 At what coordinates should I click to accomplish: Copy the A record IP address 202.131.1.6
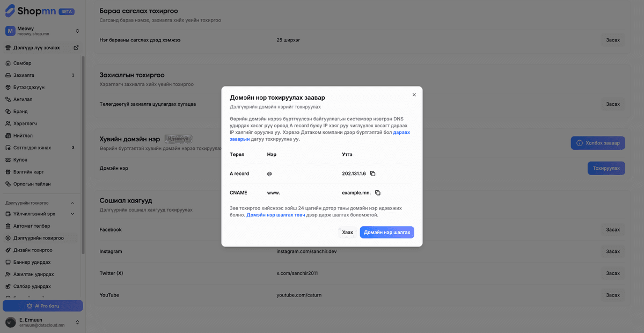tap(373, 173)
